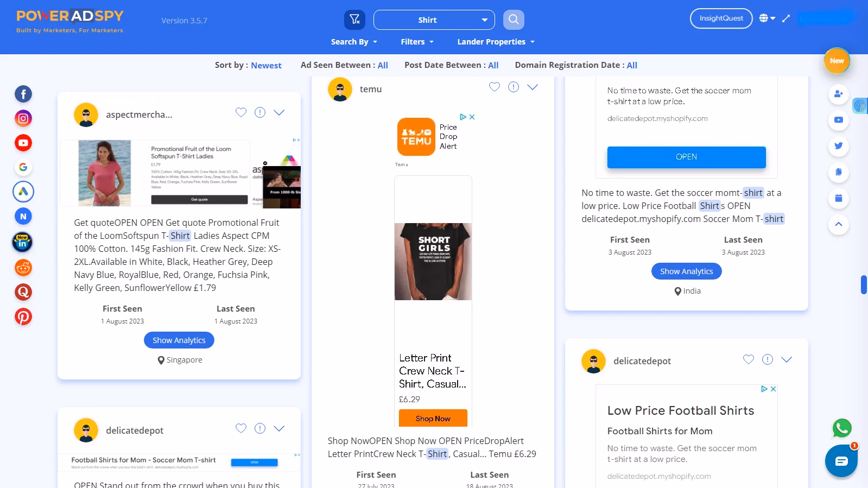Open the Lander Properties menu
This screenshot has height=488, width=868.
pos(496,42)
